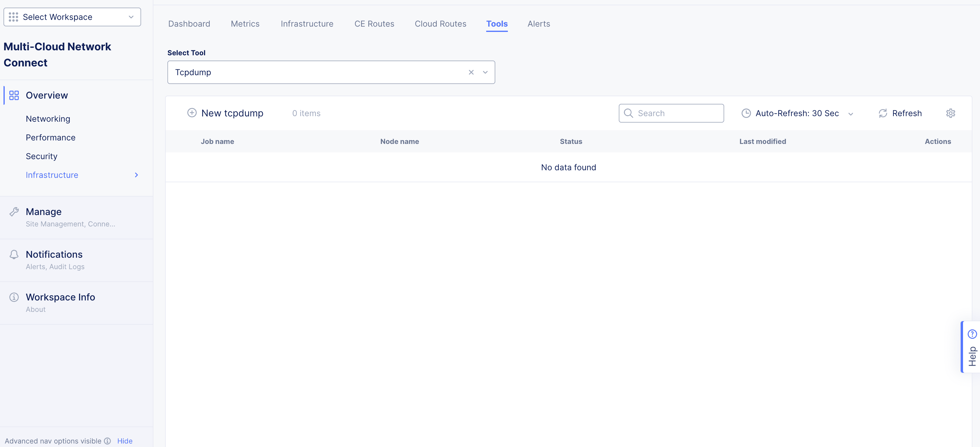This screenshot has width=980, height=447.
Task: Open the Manage section
Action: (x=44, y=212)
